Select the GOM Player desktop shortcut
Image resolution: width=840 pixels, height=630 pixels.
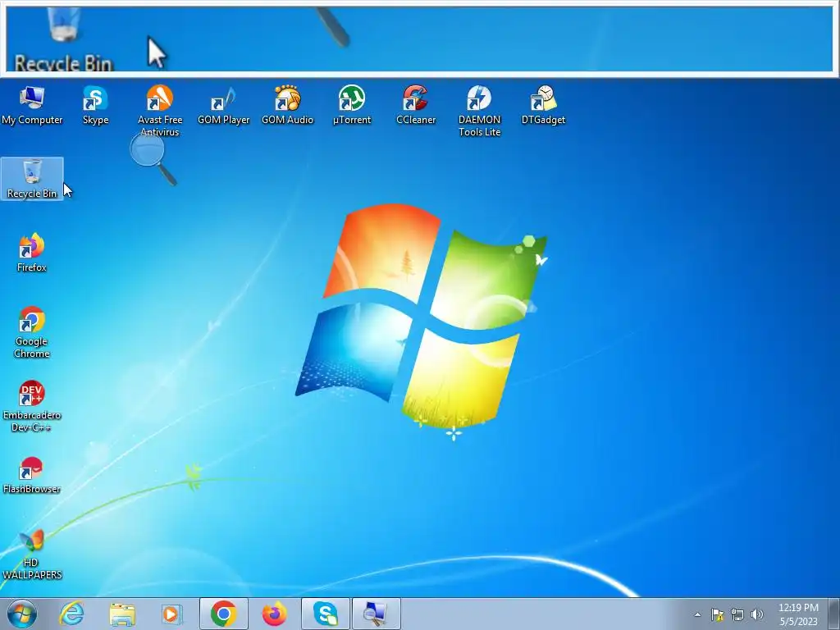(x=223, y=105)
